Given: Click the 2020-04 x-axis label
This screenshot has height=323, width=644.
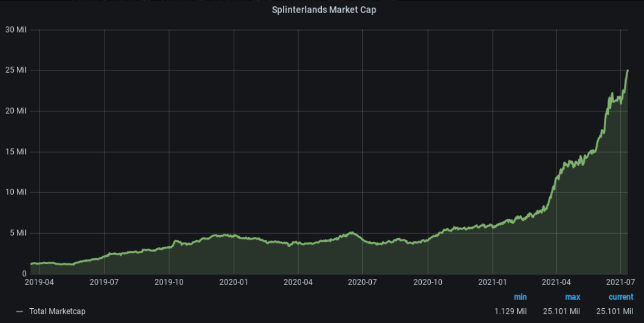Looking at the screenshot, I should (298, 282).
